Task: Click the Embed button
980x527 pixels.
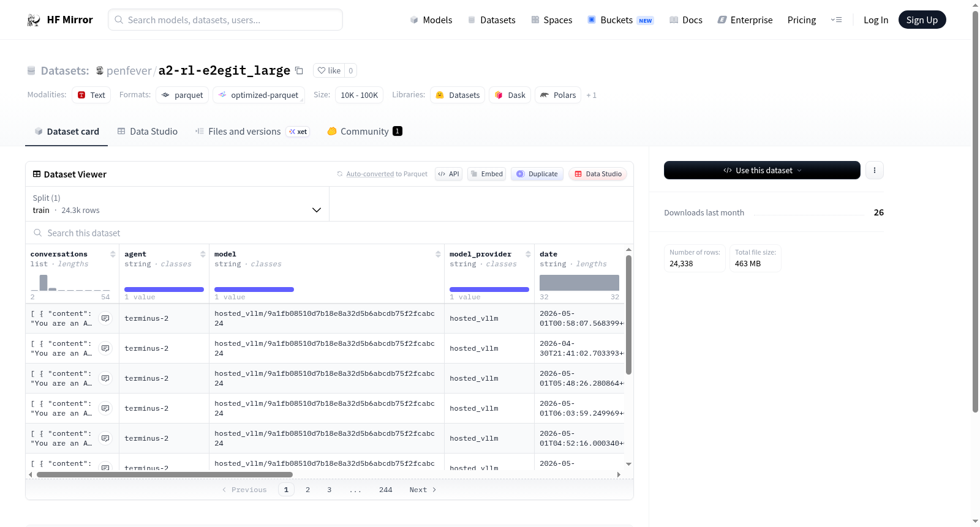Action: (x=486, y=174)
